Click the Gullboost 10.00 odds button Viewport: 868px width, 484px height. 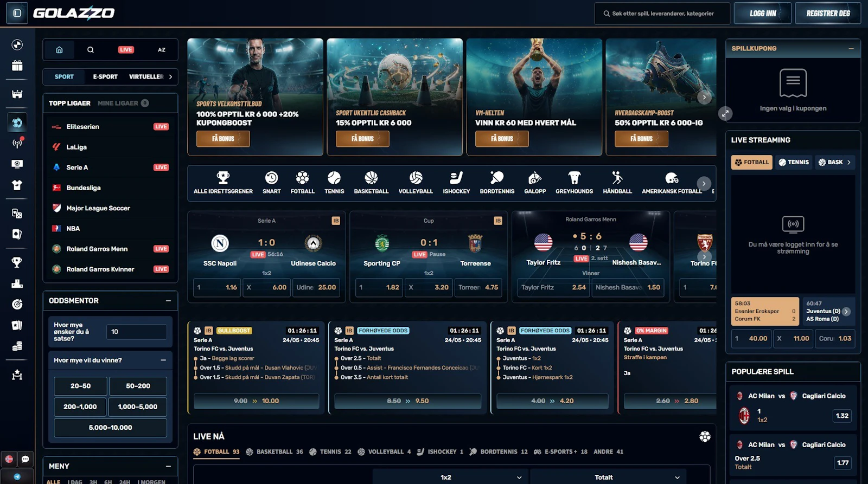(x=256, y=401)
